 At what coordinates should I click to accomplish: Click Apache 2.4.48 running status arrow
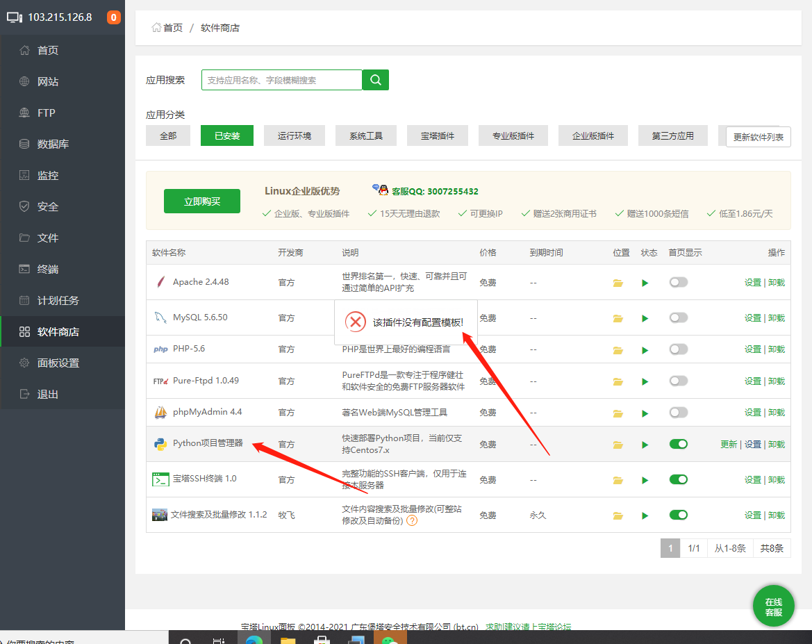click(x=645, y=283)
